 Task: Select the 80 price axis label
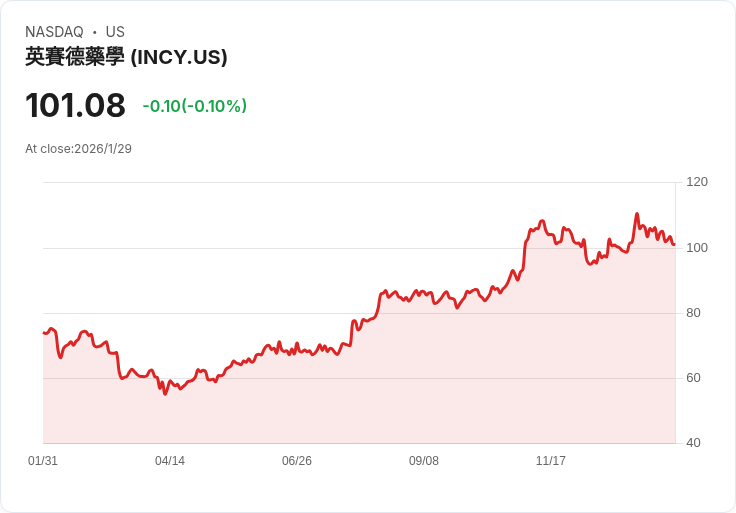coord(693,313)
